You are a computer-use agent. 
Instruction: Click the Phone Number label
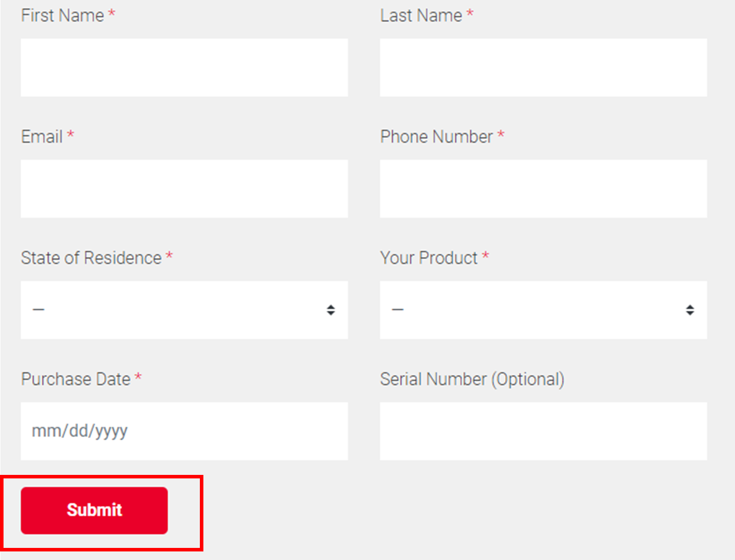click(436, 136)
